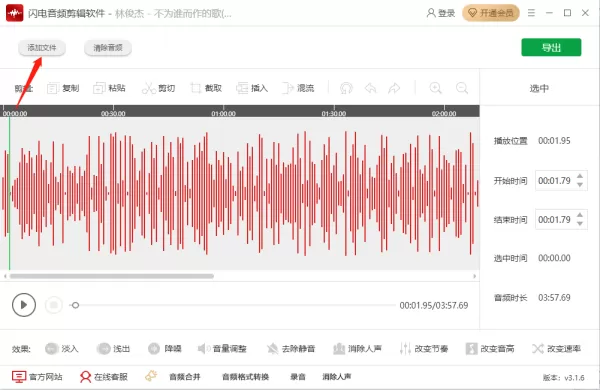Viewport: 600px width, 390px height.
Task: Open the 改变节奏 tempo effect
Action: pos(424,349)
